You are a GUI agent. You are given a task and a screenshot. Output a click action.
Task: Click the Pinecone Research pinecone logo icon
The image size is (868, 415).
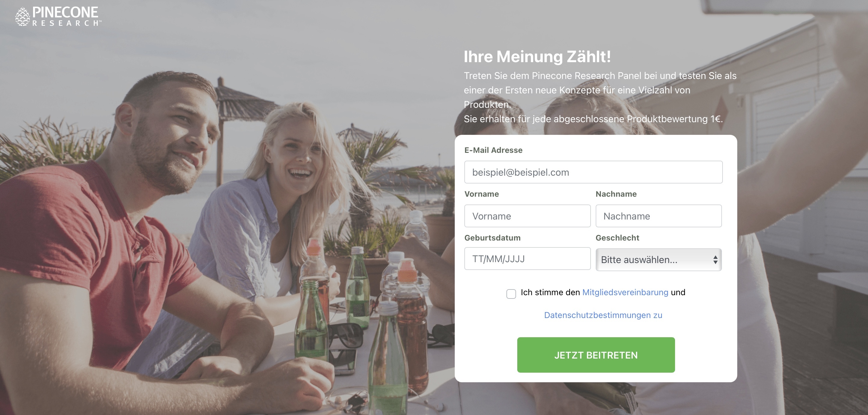click(x=23, y=17)
